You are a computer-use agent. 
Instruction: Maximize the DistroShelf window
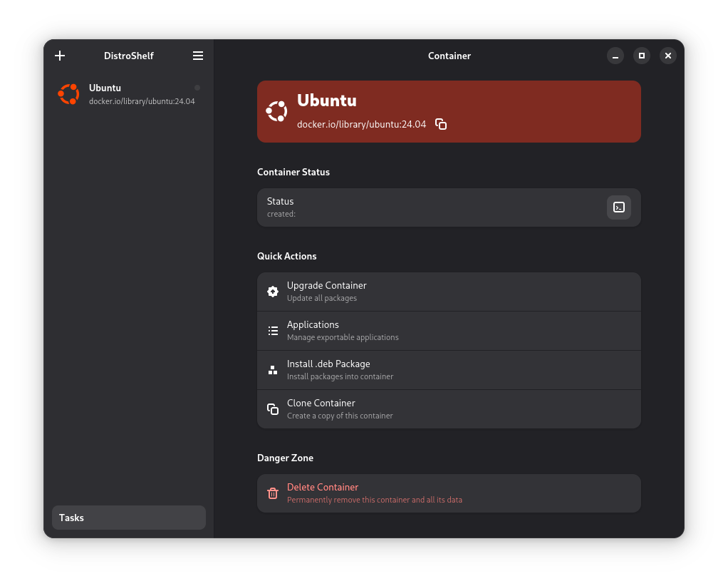point(642,56)
